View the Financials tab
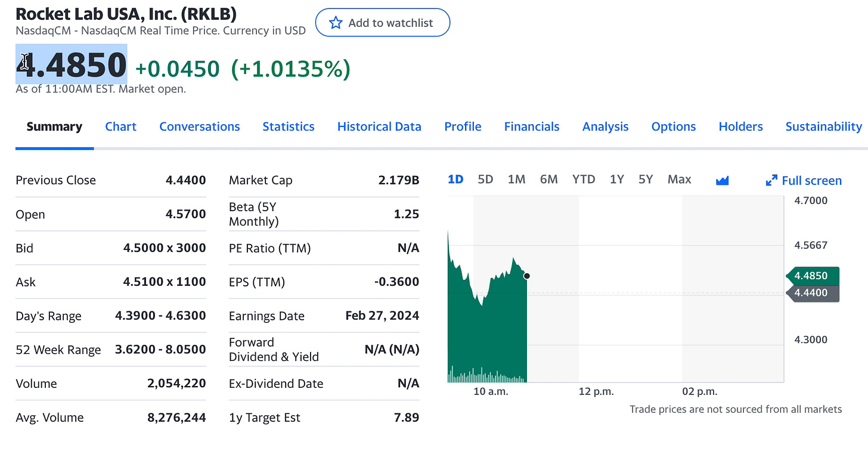Screen dimensions: 868x457 (x=532, y=126)
